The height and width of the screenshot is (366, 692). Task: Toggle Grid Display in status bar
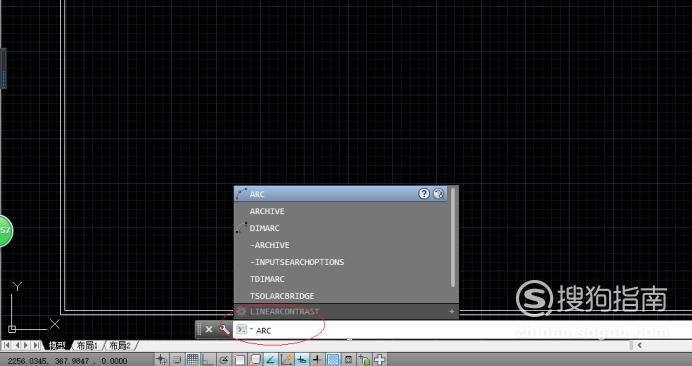point(193,359)
